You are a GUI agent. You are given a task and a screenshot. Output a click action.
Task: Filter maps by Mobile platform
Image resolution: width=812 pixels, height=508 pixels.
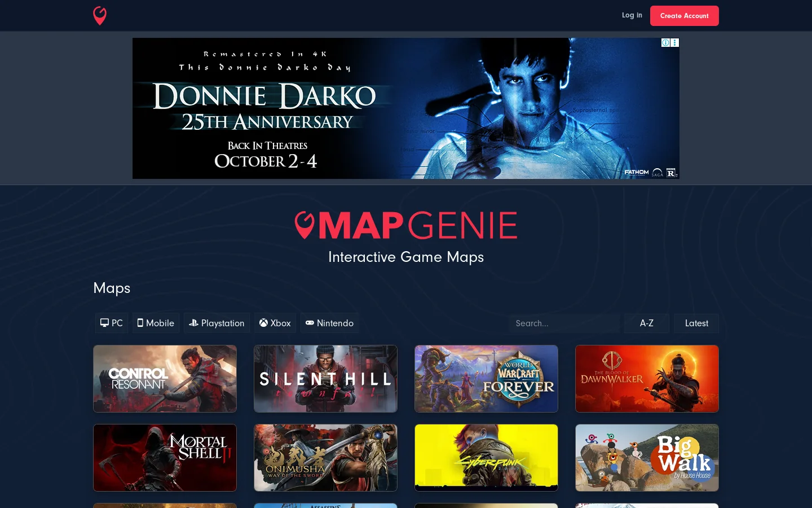156,323
